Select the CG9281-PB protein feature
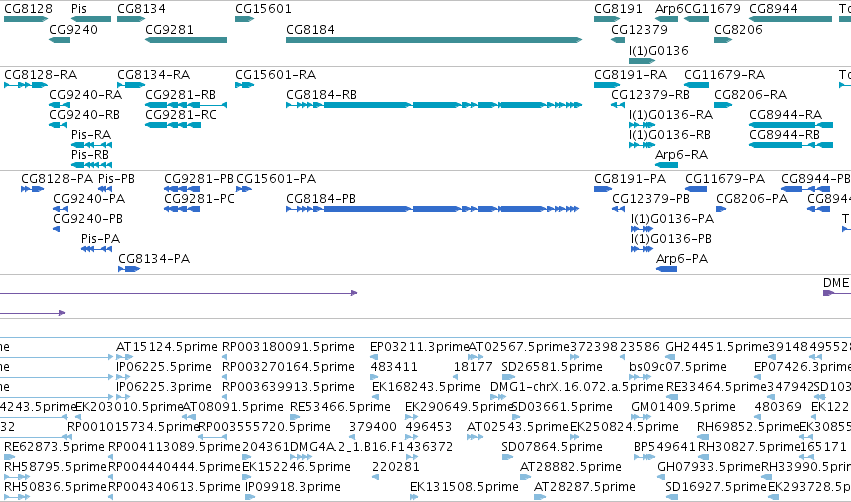Viewport: 851px width, 502px height. pyautogui.click(x=182, y=189)
